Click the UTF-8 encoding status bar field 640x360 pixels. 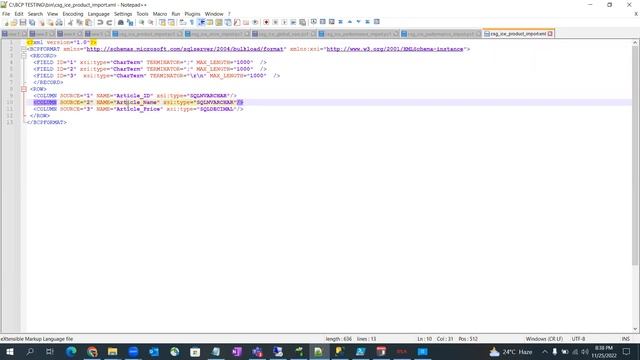pos(578,339)
